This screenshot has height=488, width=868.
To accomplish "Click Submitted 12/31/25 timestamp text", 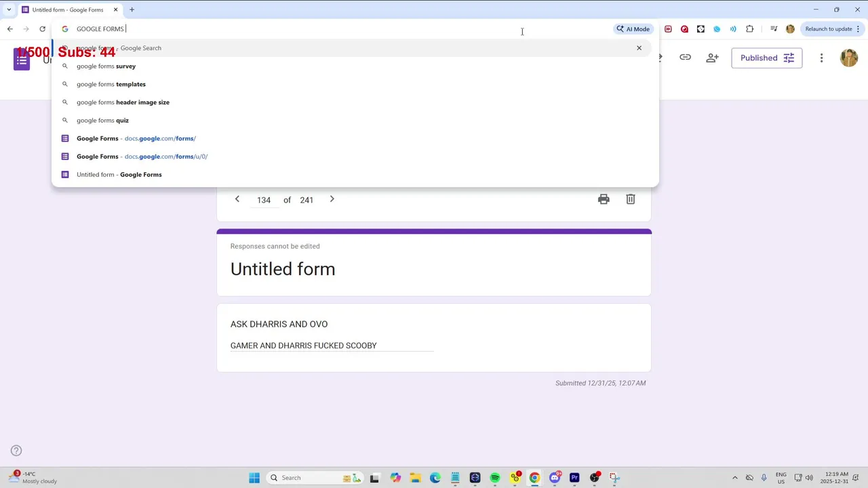I will (x=600, y=383).
